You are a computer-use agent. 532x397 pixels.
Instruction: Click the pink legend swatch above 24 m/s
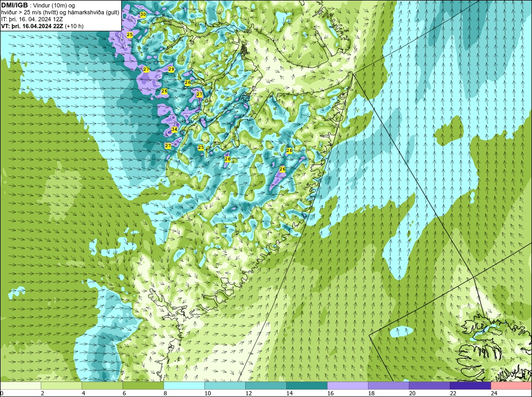coord(511,385)
